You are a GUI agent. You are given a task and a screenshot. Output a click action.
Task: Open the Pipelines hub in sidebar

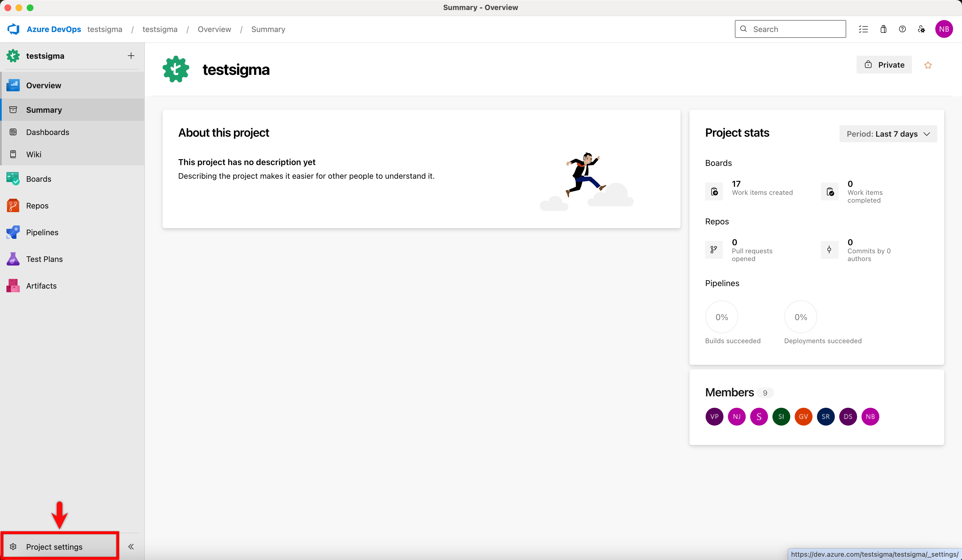click(x=42, y=232)
